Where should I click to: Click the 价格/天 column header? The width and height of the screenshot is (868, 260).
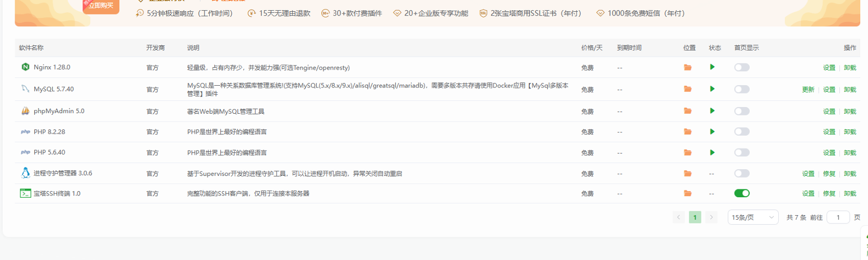click(x=592, y=48)
